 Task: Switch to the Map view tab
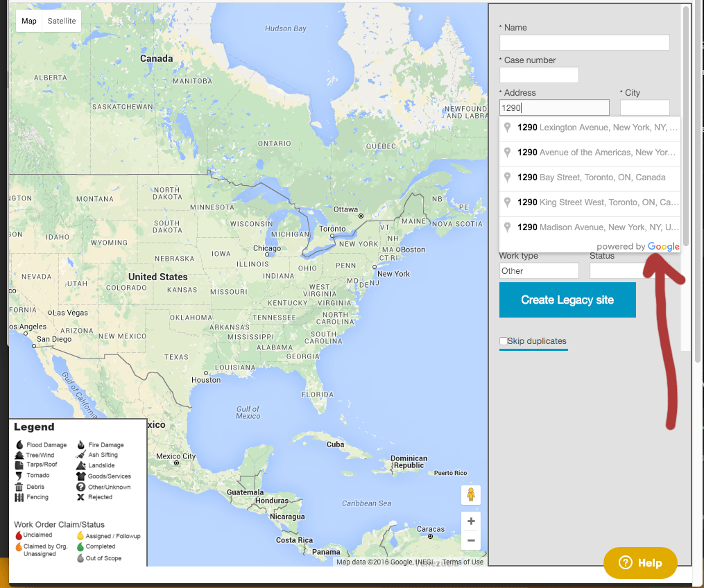pyautogui.click(x=28, y=21)
